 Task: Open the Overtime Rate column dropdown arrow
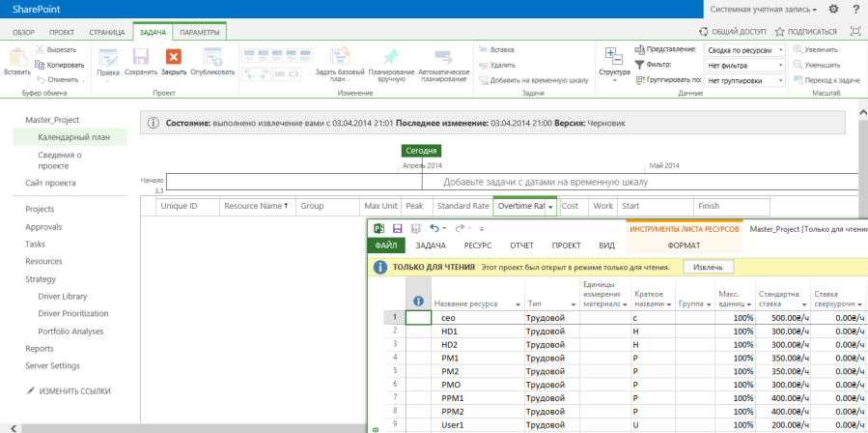click(550, 207)
